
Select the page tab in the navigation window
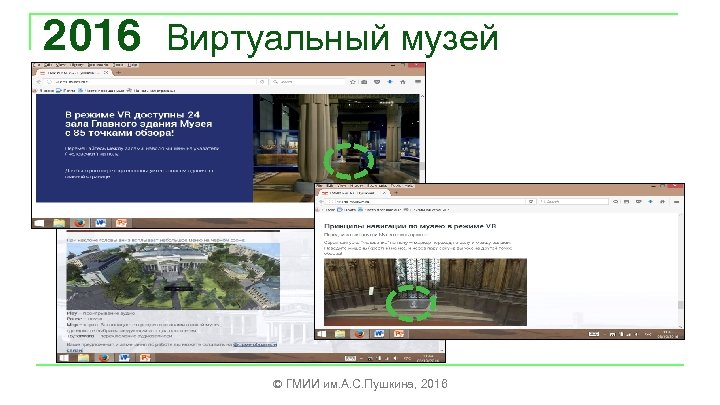(x=355, y=193)
